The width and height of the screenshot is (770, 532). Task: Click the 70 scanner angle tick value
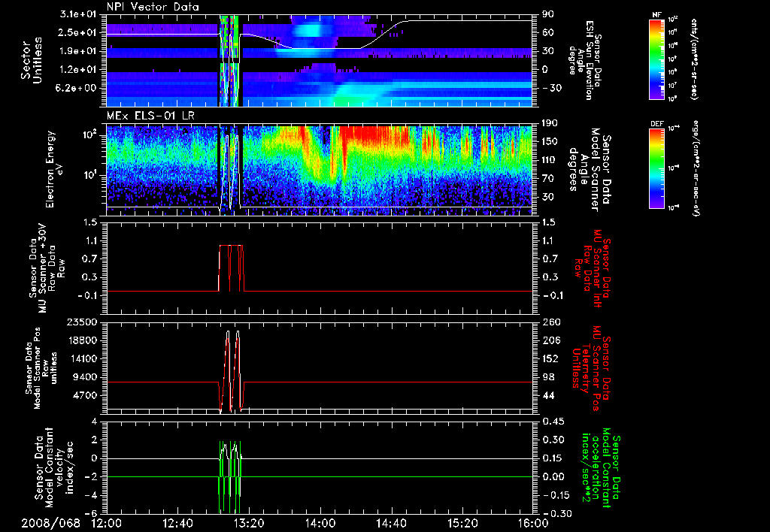(547, 178)
